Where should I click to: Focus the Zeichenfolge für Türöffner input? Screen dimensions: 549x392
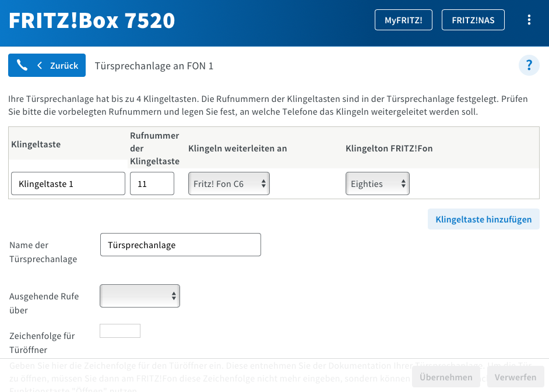coord(120,331)
